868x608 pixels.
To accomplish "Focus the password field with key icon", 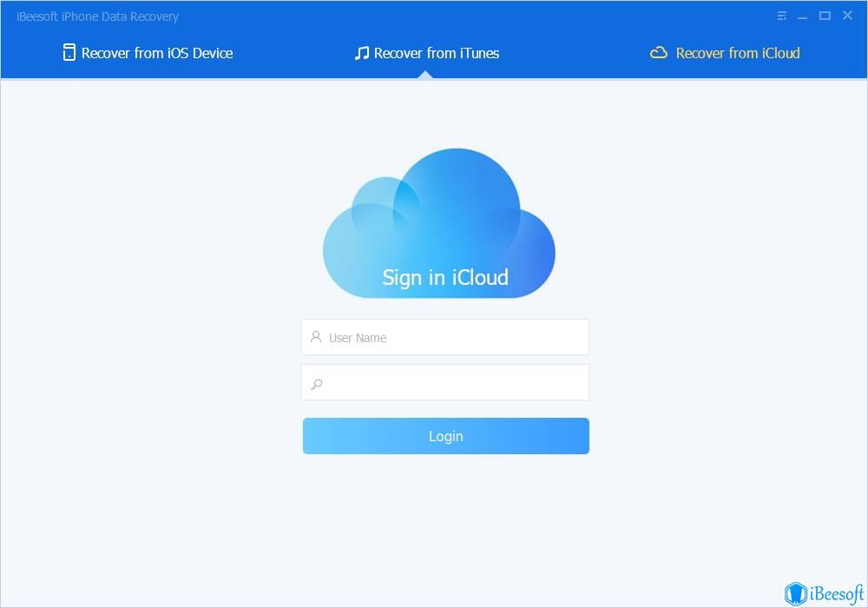I will [445, 382].
